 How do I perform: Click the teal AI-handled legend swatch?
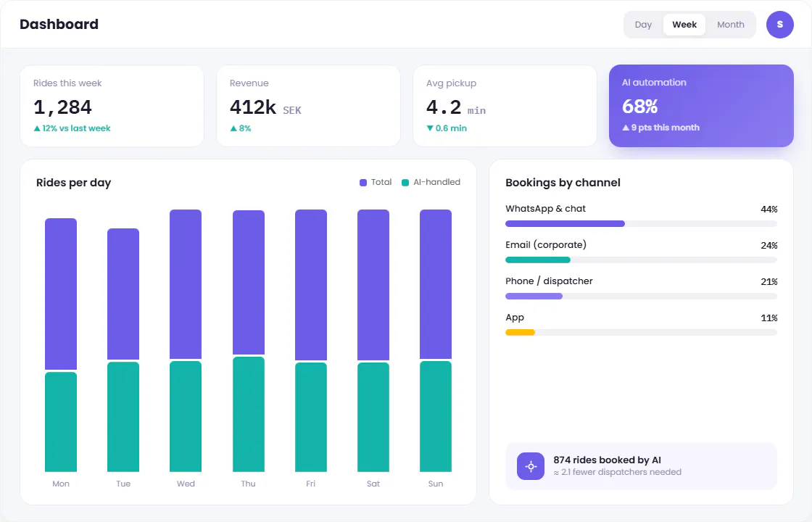click(405, 182)
